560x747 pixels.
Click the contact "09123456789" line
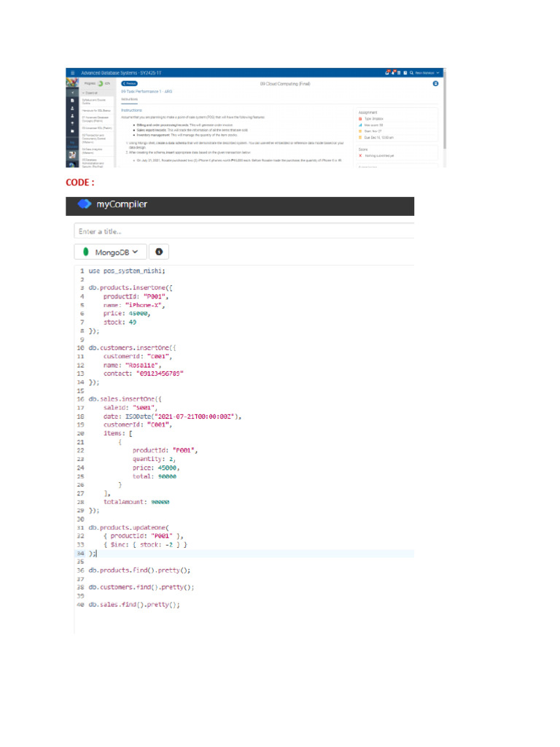click(144, 373)
